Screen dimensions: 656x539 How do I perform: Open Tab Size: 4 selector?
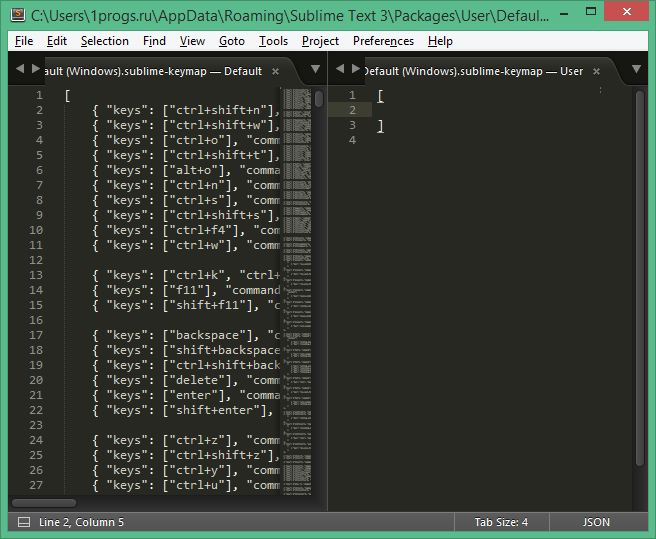tap(501, 522)
